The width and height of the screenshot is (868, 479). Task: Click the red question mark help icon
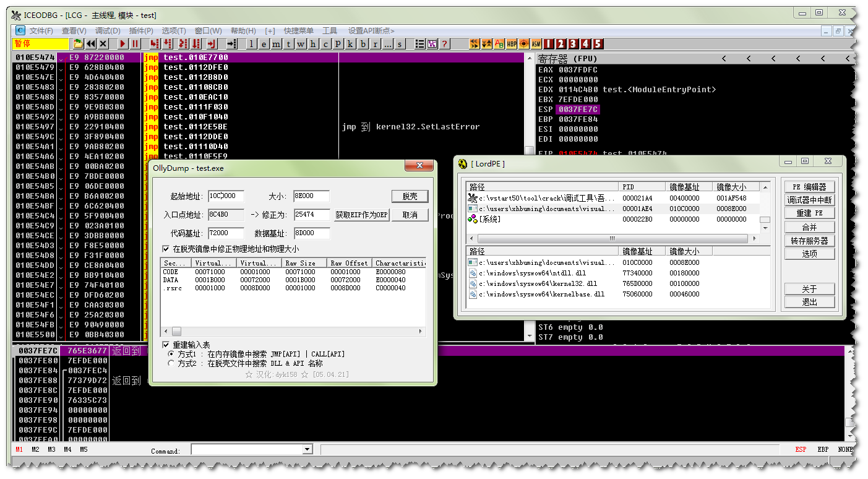(444, 44)
